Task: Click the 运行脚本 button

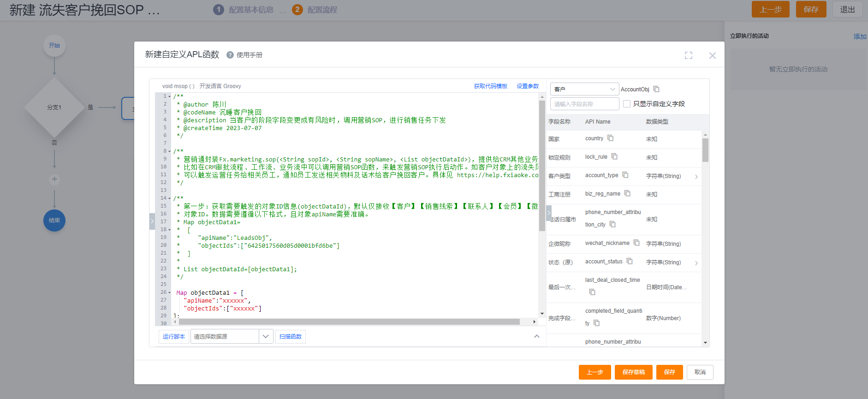Action: point(174,337)
